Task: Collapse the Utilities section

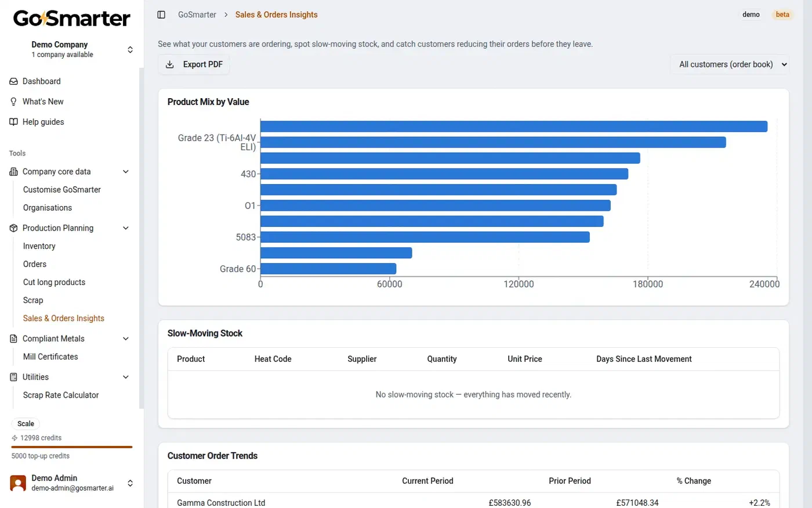Action: click(x=126, y=377)
